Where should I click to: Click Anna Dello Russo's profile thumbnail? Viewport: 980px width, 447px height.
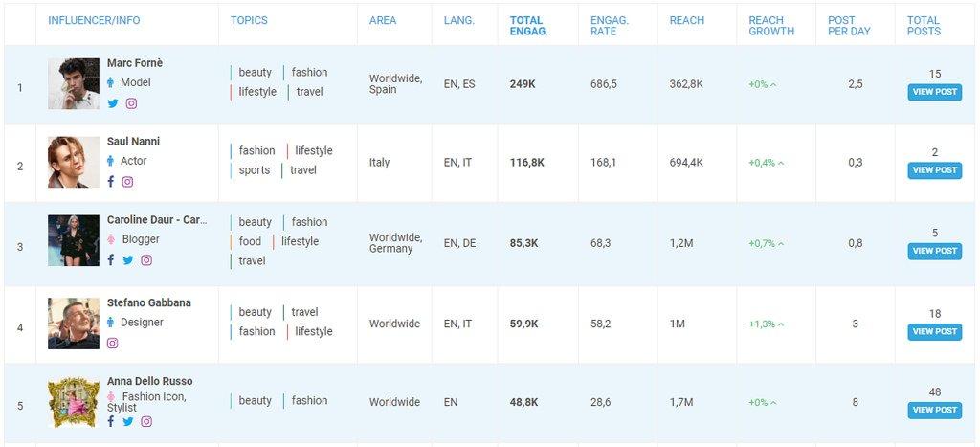74,402
